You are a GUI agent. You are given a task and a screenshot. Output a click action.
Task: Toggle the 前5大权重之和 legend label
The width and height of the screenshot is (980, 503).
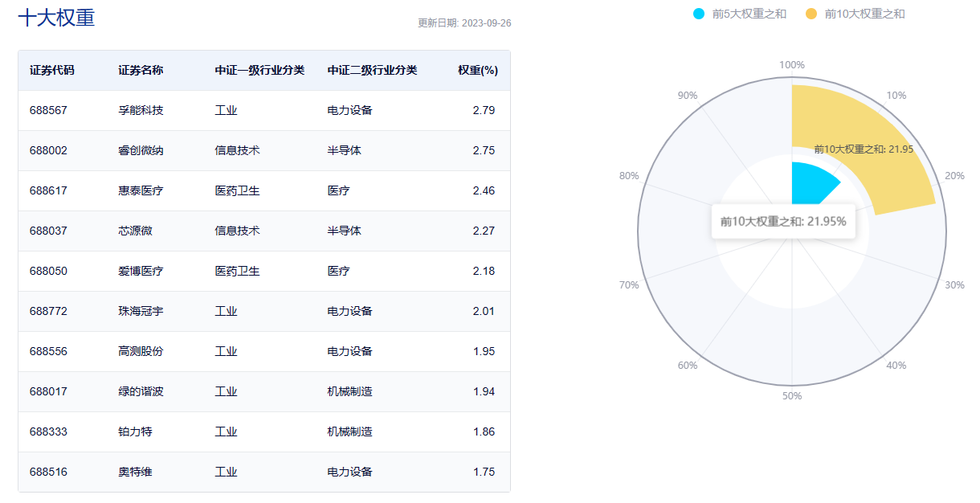[x=749, y=14]
